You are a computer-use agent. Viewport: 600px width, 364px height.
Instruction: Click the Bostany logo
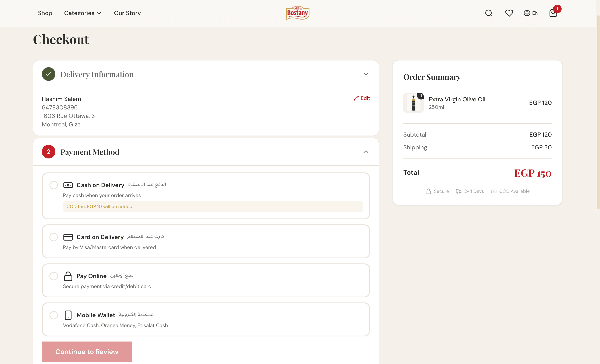(x=297, y=13)
